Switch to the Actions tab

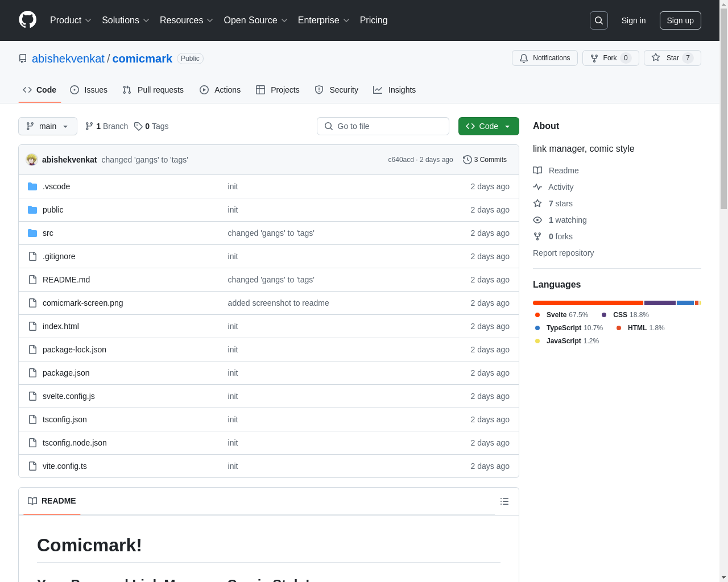[220, 90]
